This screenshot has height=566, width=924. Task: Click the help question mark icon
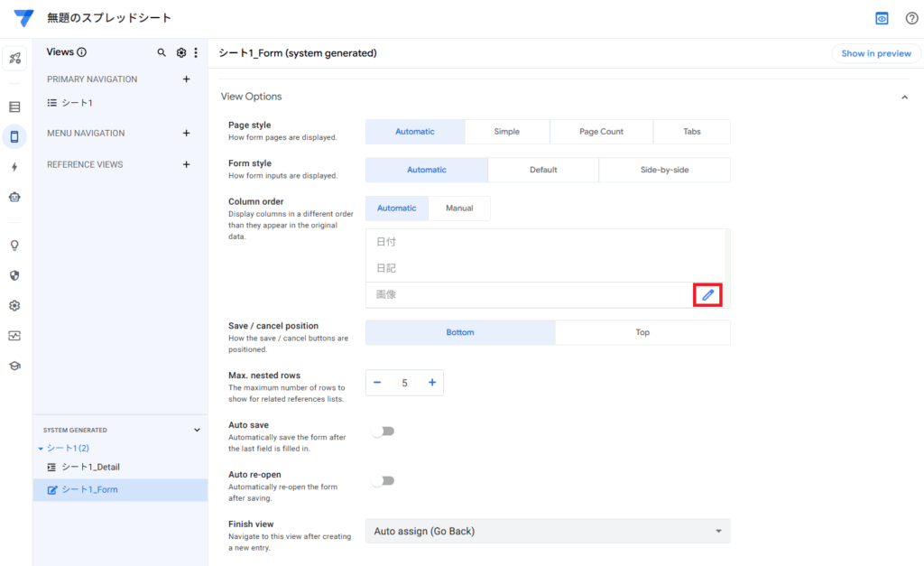(x=911, y=18)
